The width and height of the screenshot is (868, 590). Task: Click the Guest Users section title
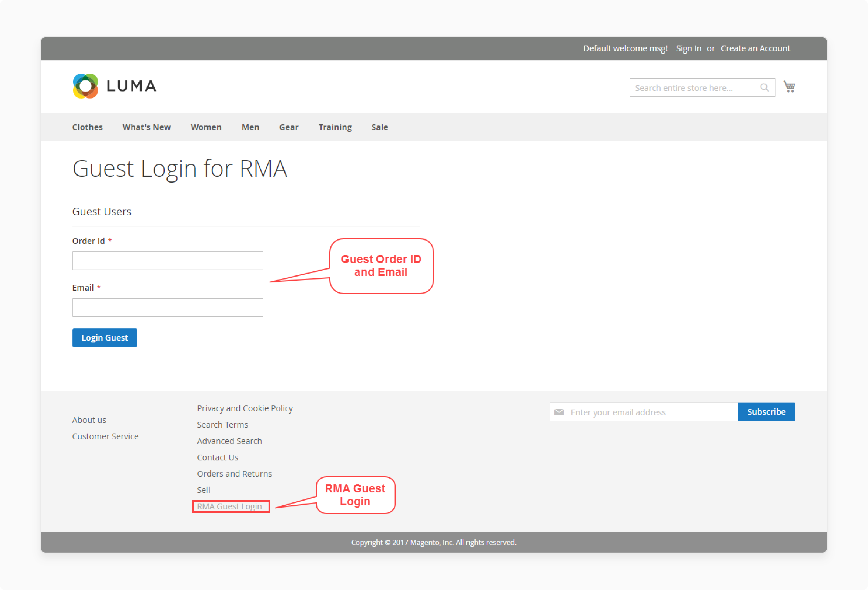(101, 212)
